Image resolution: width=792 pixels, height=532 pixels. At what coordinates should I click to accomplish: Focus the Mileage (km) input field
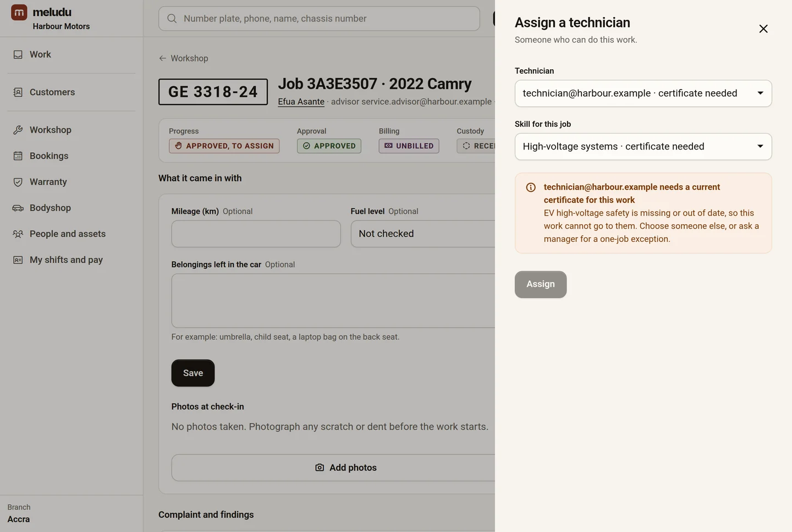point(256,234)
